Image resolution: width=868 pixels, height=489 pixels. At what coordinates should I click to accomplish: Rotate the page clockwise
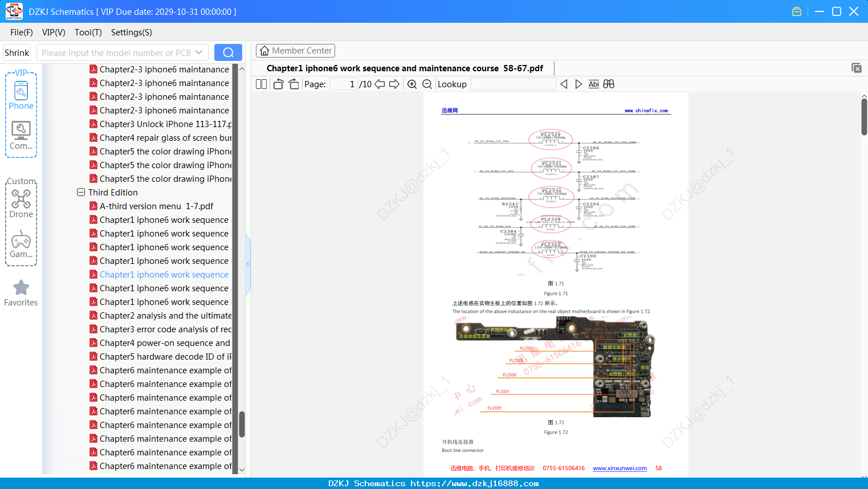[294, 84]
